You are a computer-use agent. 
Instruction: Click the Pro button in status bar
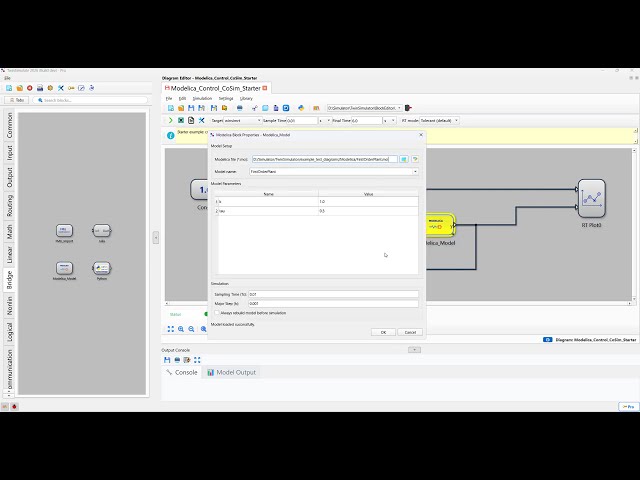pyautogui.click(x=628, y=407)
